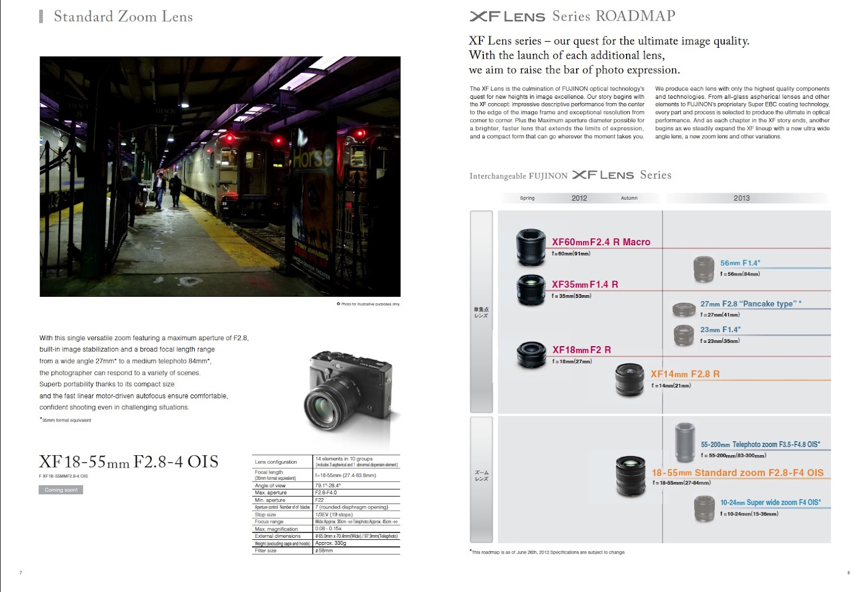This screenshot has width=868, height=592.
Task: Click the Standard Zoom Lens heading
Action: [x=123, y=16]
